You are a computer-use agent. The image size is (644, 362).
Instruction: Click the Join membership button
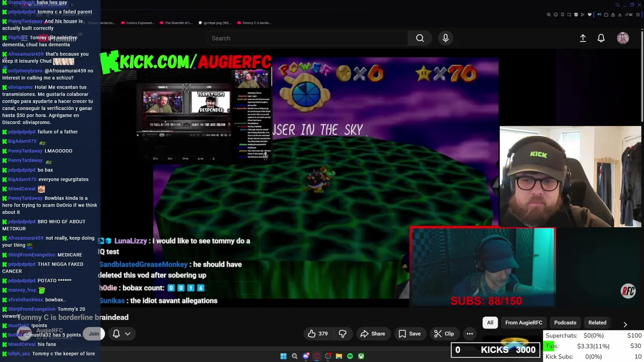pyautogui.click(x=94, y=334)
